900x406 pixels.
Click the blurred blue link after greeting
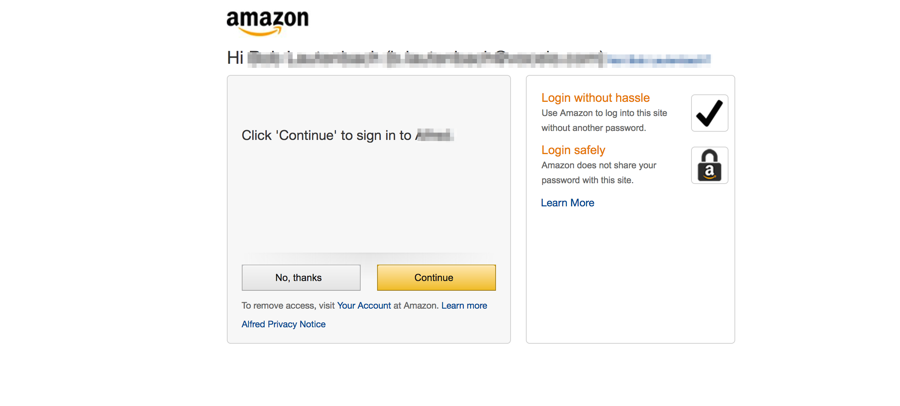point(659,60)
